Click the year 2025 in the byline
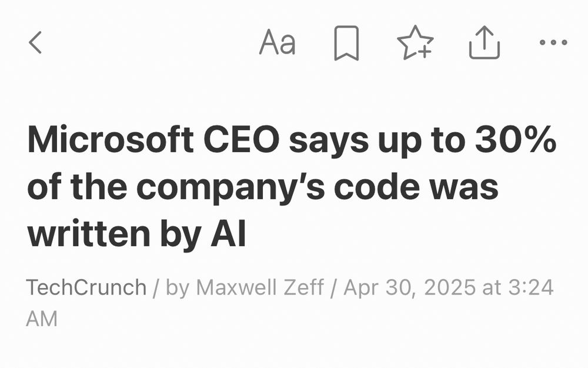Viewport: 588px width, 368px height. pyautogui.click(x=449, y=287)
